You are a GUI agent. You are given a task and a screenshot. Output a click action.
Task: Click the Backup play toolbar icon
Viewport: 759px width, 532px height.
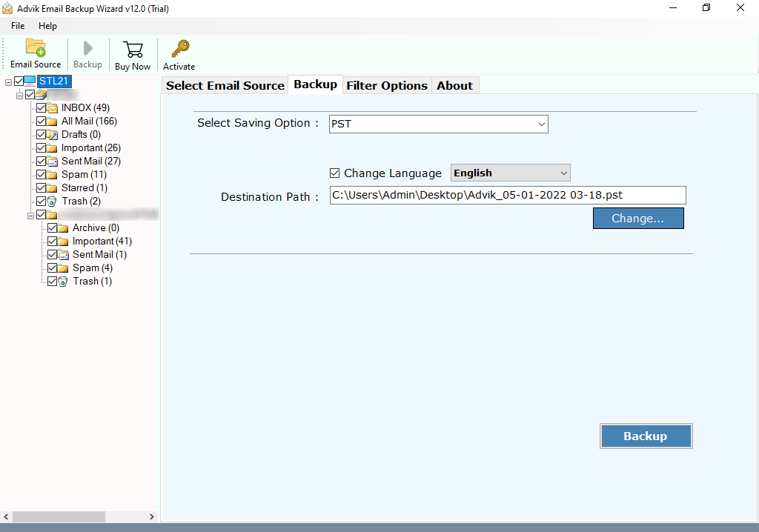87,48
